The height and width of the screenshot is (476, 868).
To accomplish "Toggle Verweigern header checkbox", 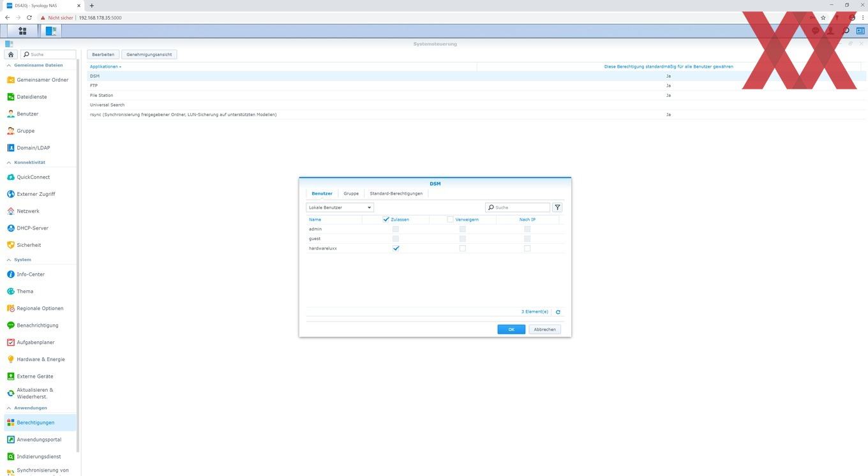I will (450, 219).
